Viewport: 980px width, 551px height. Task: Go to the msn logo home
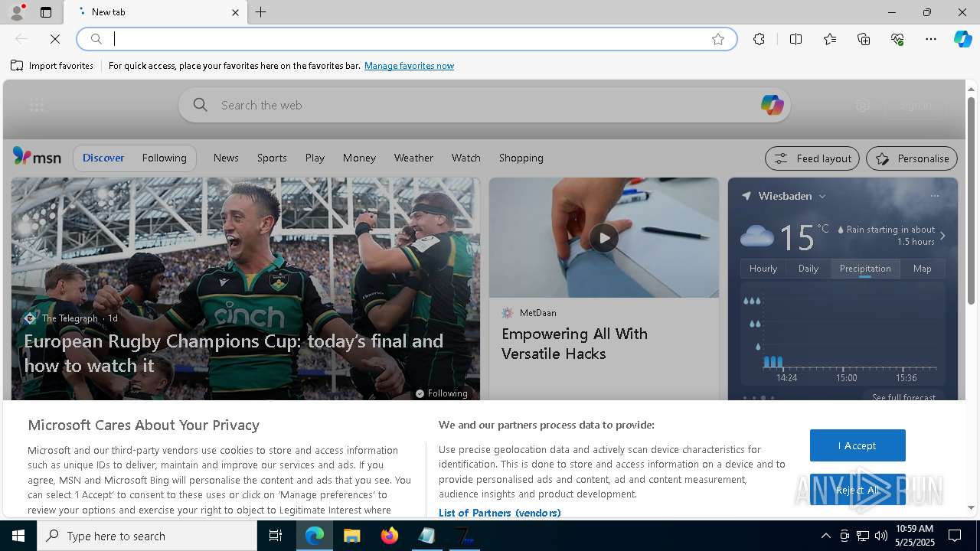coord(37,157)
